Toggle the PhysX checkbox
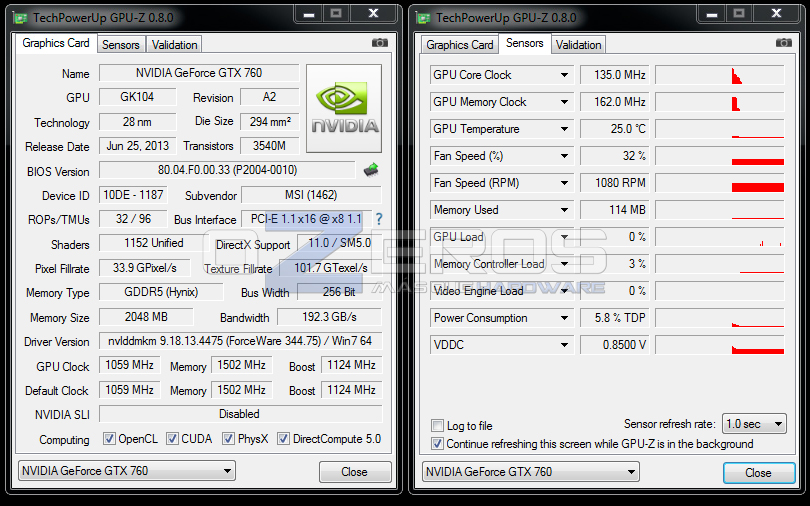 [228, 439]
